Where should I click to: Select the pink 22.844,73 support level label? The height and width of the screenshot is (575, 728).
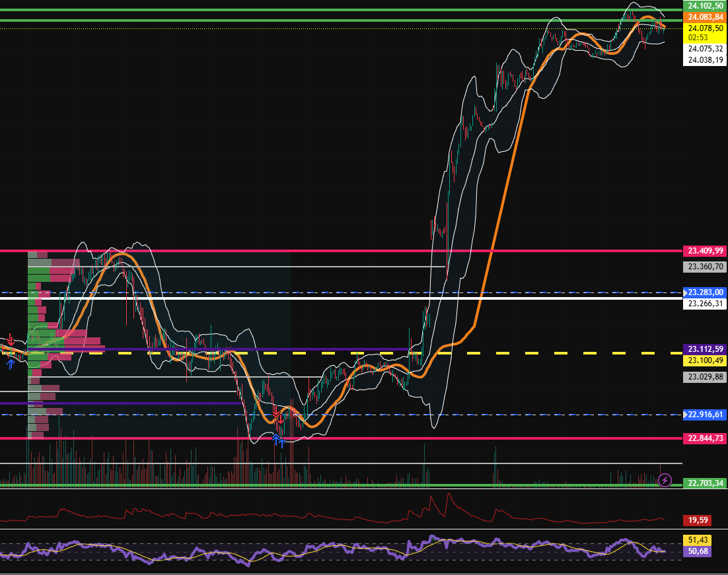pyautogui.click(x=705, y=438)
